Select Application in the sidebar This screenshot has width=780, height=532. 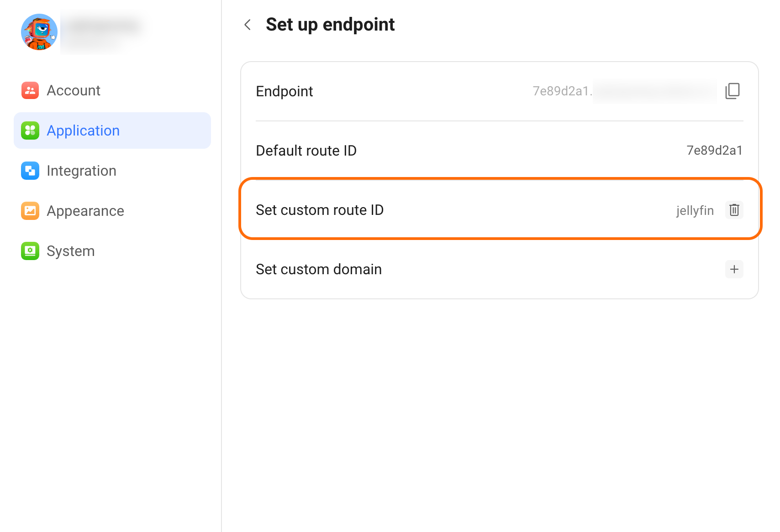pyautogui.click(x=112, y=130)
